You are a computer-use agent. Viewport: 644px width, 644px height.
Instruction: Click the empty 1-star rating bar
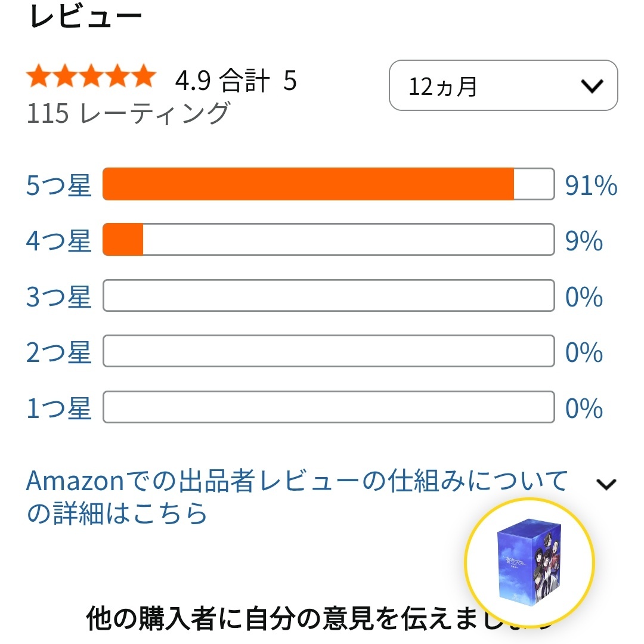(329, 407)
